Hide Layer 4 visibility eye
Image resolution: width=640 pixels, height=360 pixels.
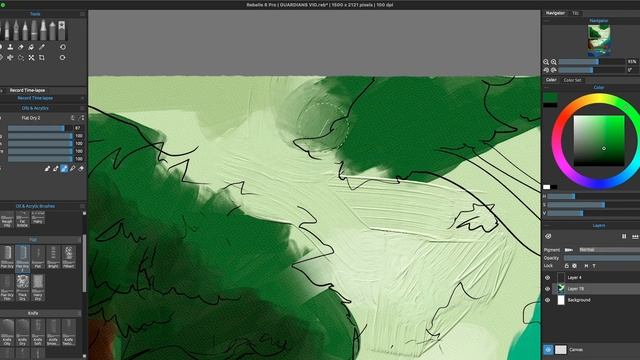547,278
